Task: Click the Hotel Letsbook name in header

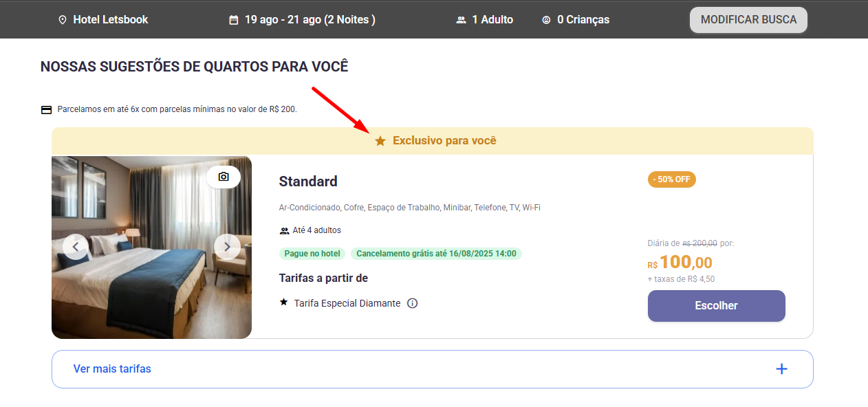Action: click(x=111, y=20)
